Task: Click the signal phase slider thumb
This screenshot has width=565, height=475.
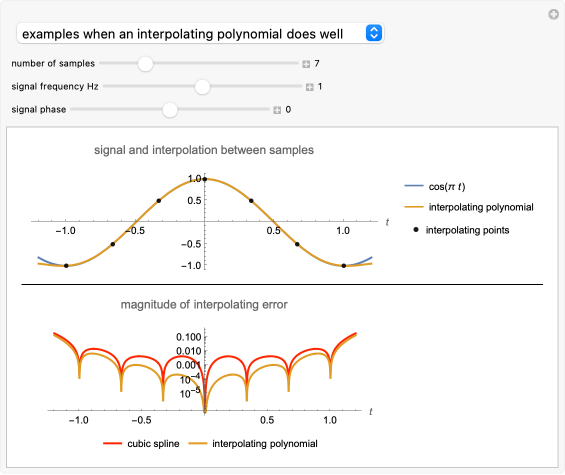Action: pos(170,110)
